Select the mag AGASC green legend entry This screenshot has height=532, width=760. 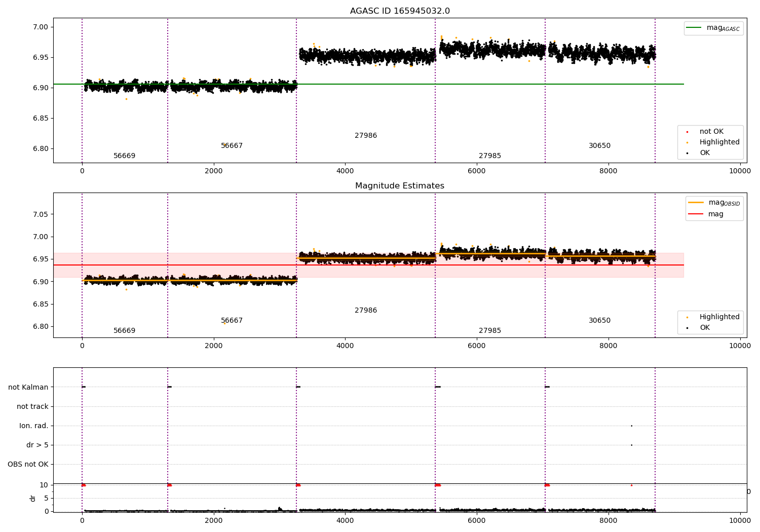click(x=714, y=28)
